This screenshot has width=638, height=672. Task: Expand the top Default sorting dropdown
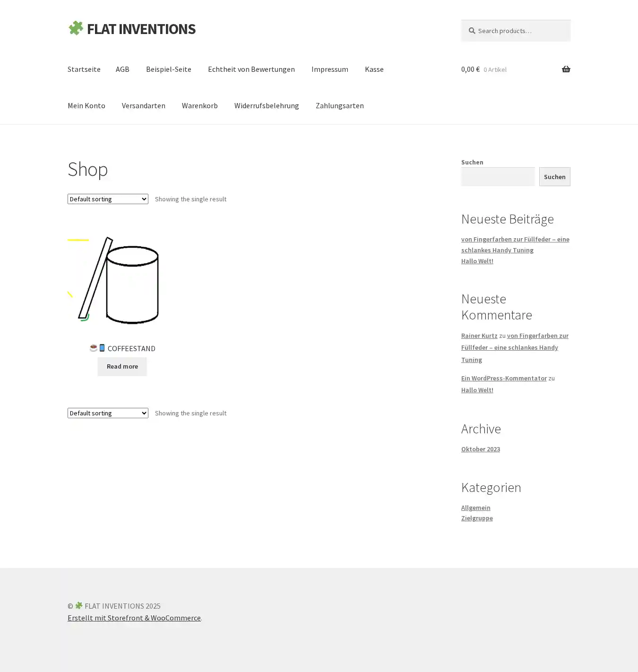coord(108,199)
